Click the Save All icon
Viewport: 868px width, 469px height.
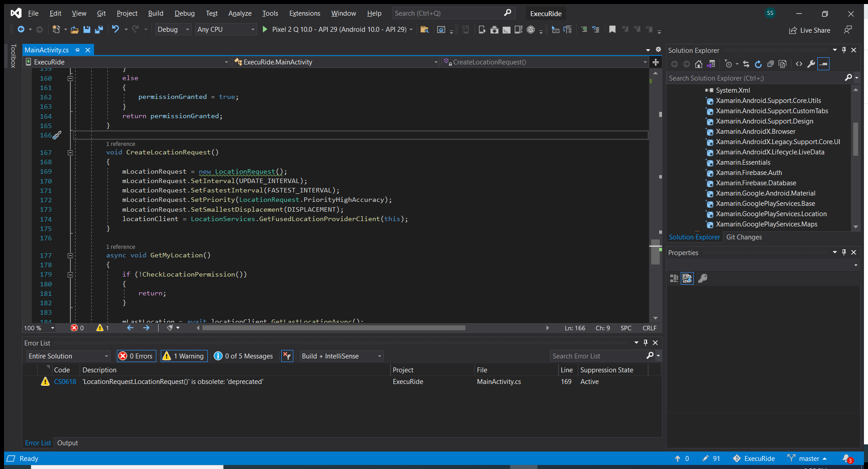(99, 30)
